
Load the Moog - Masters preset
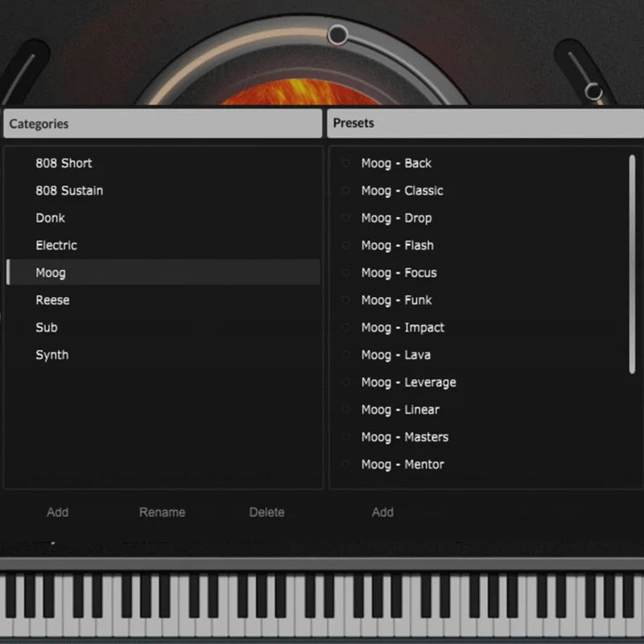[405, 437]
